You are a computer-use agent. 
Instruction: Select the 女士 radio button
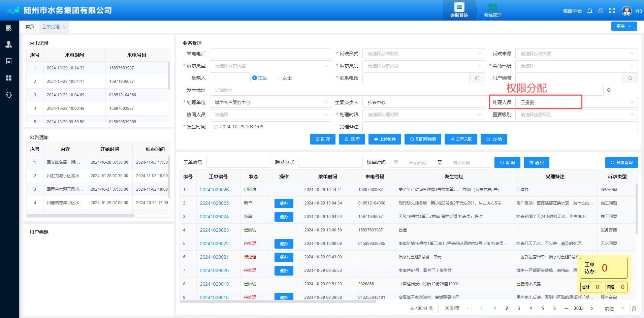point(279,78)
